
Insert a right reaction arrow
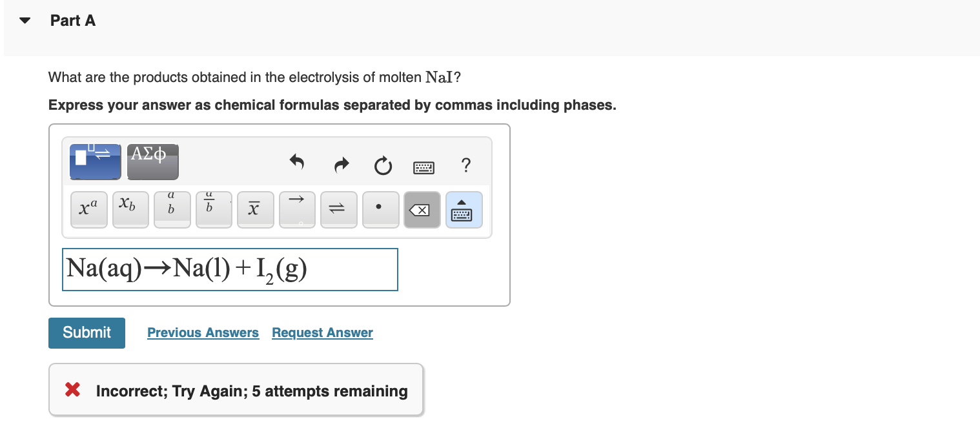point(297,209)
